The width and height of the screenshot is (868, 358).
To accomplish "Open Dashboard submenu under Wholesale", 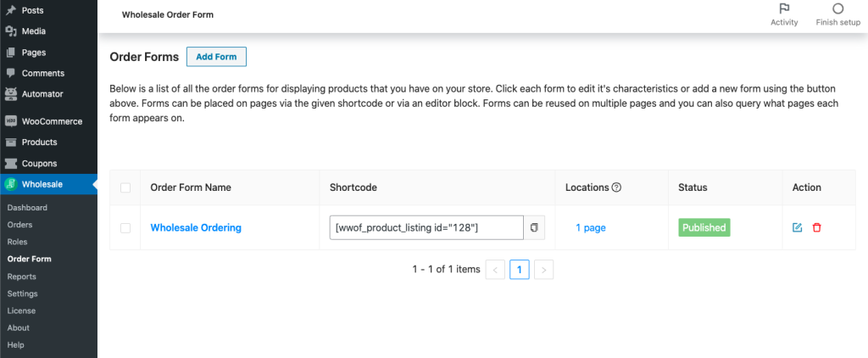I will 27,208.
